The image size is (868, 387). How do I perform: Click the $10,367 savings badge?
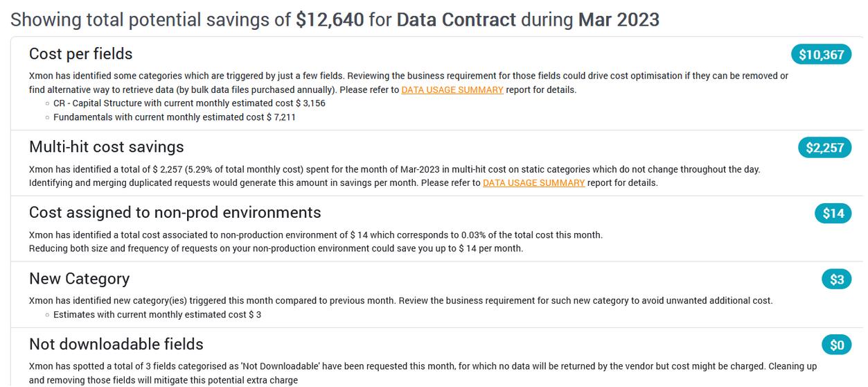pos(821,55)
